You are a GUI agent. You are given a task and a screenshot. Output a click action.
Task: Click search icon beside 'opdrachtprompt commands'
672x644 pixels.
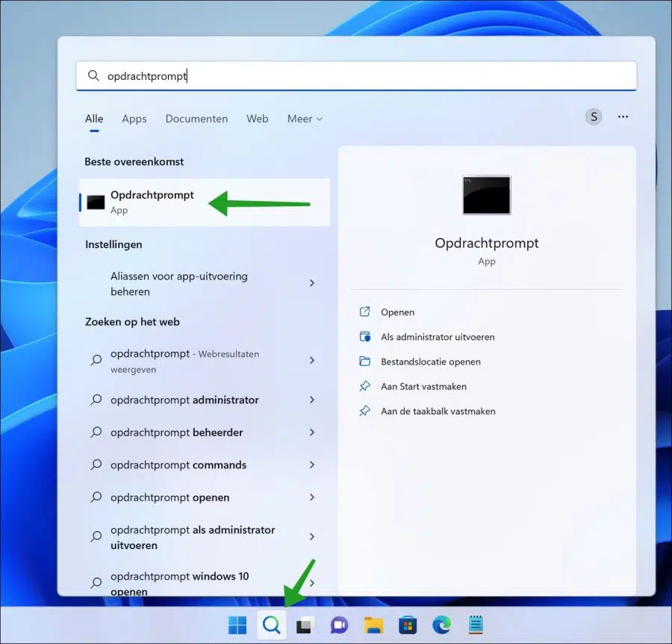96,465
